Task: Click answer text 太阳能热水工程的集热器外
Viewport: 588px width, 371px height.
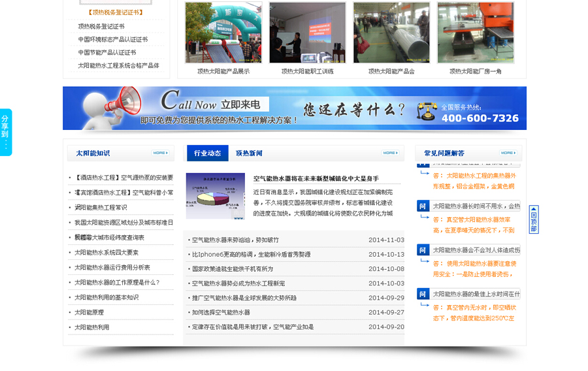Action: point(474,181)
